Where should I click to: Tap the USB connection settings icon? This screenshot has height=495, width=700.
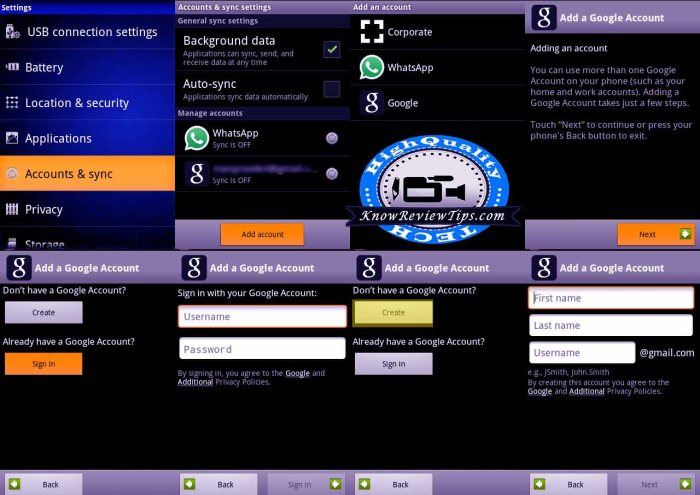(x=12, y=32)
